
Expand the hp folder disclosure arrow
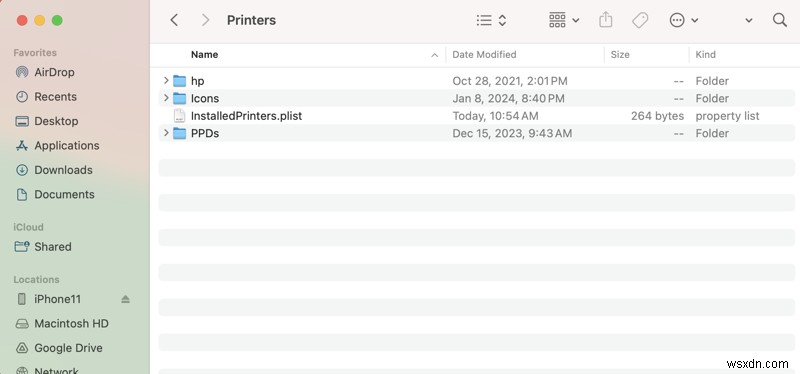[166, 81]
